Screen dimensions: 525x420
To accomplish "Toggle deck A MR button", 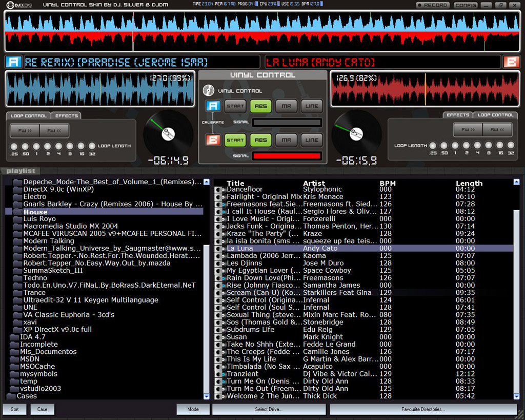I will pyautogui.click(x=286, y=106).
